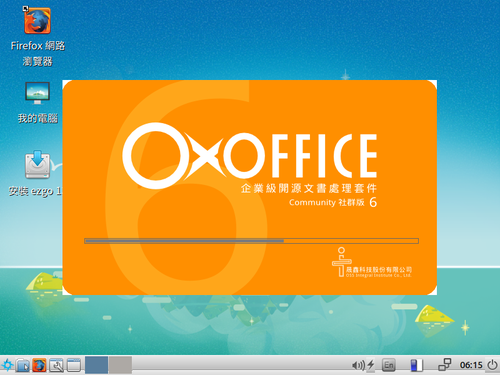Click the power lightning tray icon

[370, 365]
